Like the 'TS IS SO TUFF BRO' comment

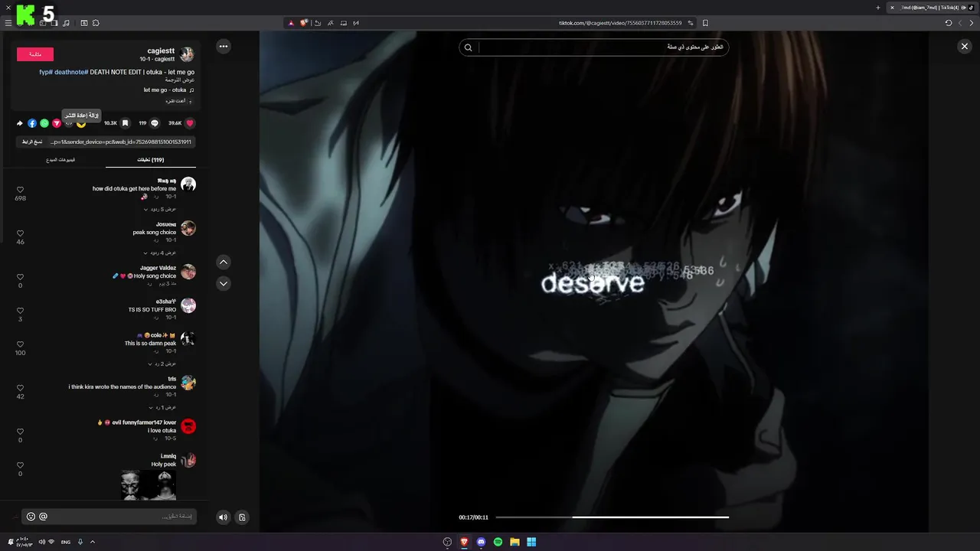point(21,311)
